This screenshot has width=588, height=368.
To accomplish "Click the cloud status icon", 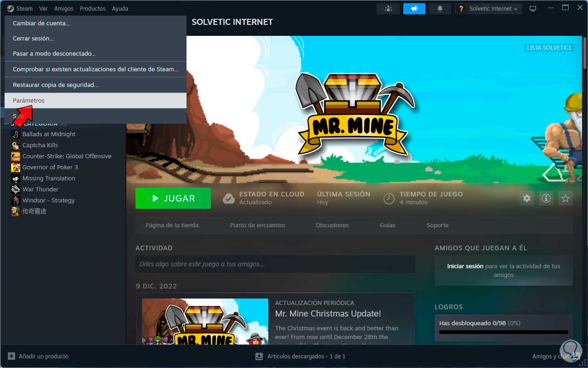I will [229, 198].
